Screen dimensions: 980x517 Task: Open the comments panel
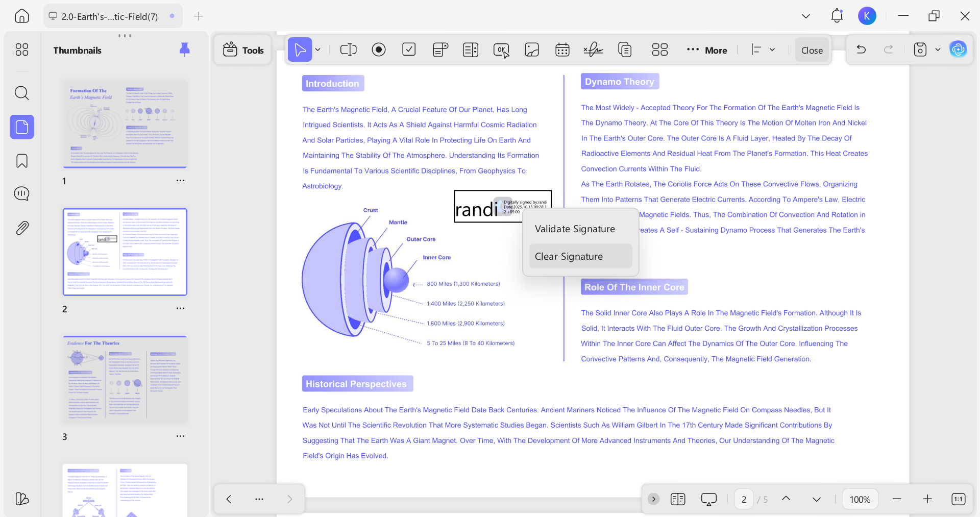(x=22, y=194)
